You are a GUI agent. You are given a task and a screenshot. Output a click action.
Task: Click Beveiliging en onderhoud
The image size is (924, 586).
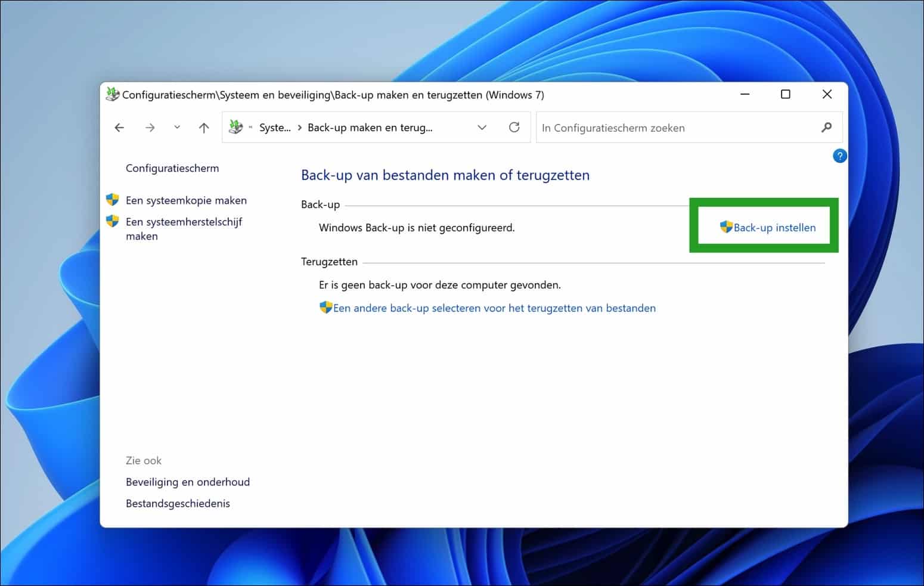187,482
